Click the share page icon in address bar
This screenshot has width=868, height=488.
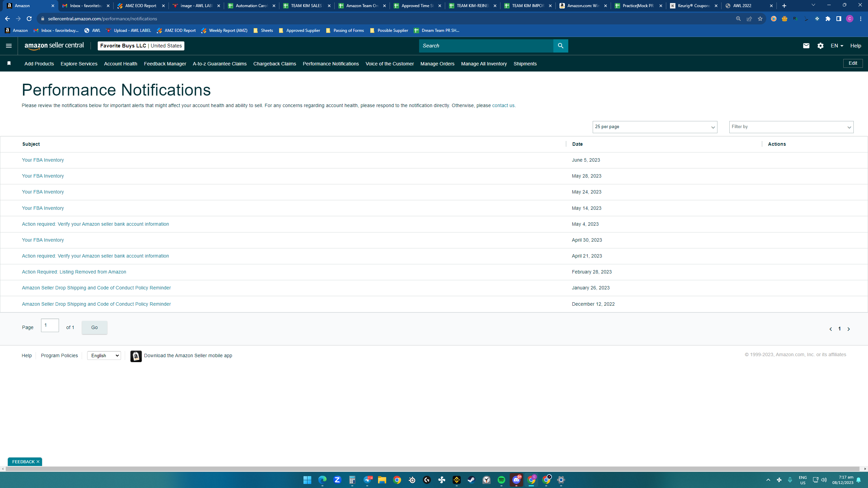[749, 19]
